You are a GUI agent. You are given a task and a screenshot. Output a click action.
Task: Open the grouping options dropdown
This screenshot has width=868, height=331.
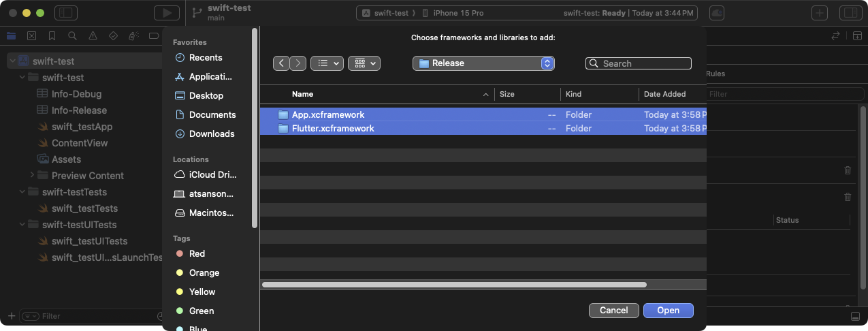tap(364, 63)
